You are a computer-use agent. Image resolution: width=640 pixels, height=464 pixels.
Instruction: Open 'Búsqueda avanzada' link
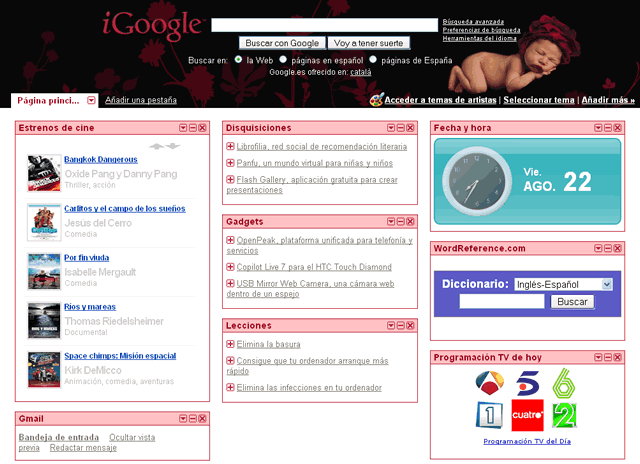coord(473,22)
